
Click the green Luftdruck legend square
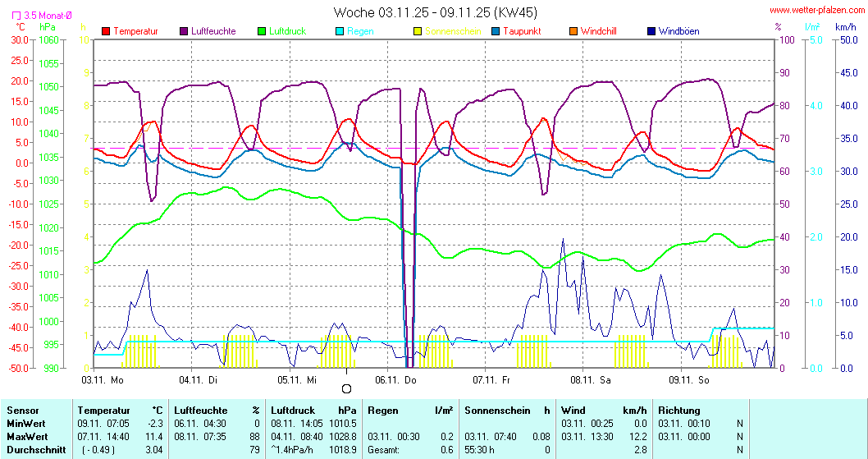262,31
